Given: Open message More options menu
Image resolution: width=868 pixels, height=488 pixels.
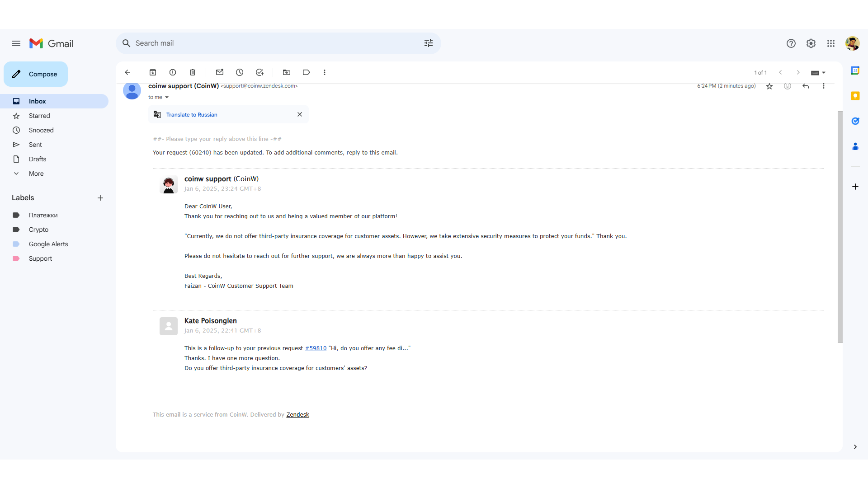Looking at the screenshot, I should [824, 86].
